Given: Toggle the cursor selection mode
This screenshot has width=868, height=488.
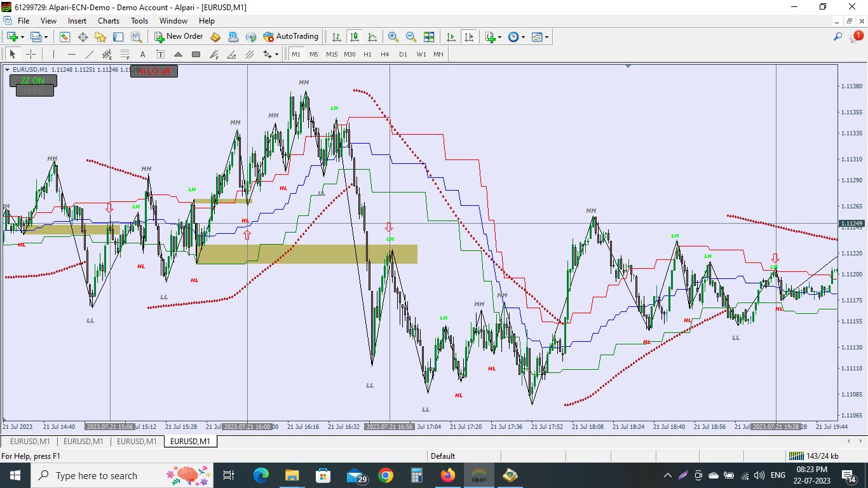Looking at the screenshot, I should click(x=12, y=55).
